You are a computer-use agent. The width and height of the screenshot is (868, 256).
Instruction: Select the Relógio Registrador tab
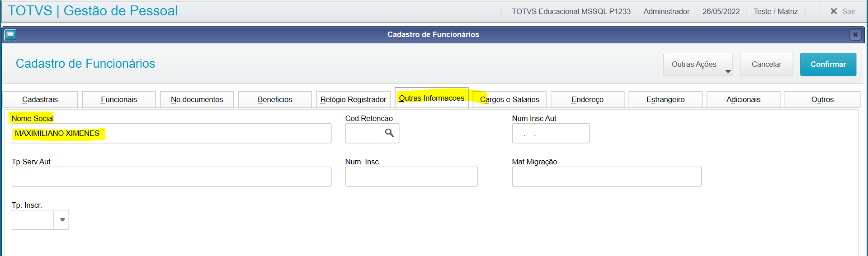[x=353, y=99]
